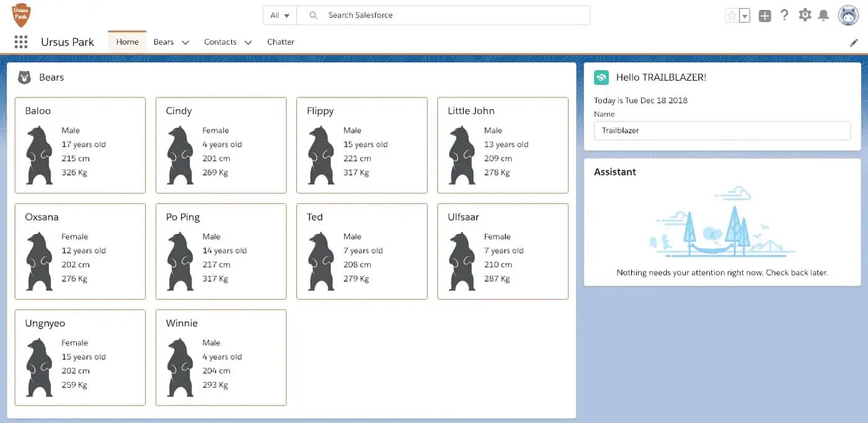Switch to the Chatter tab
Image resolution: width=868 pixels, height=423 pixels.
[280, 42]
